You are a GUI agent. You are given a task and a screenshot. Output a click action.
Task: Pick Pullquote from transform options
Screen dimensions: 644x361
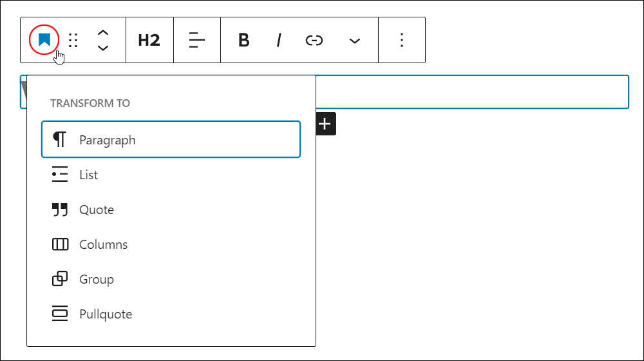tap(171, 314)
